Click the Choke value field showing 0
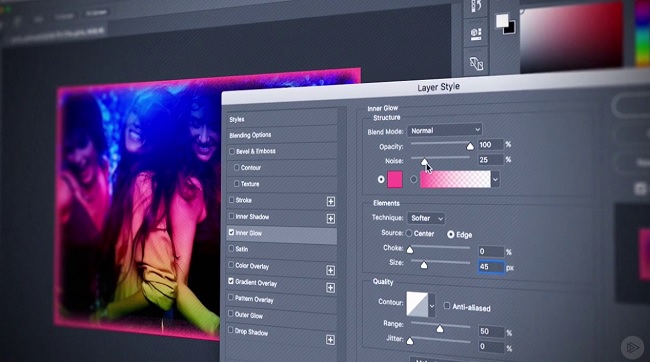This screenshot has width=650, height=362. point(491,251)
